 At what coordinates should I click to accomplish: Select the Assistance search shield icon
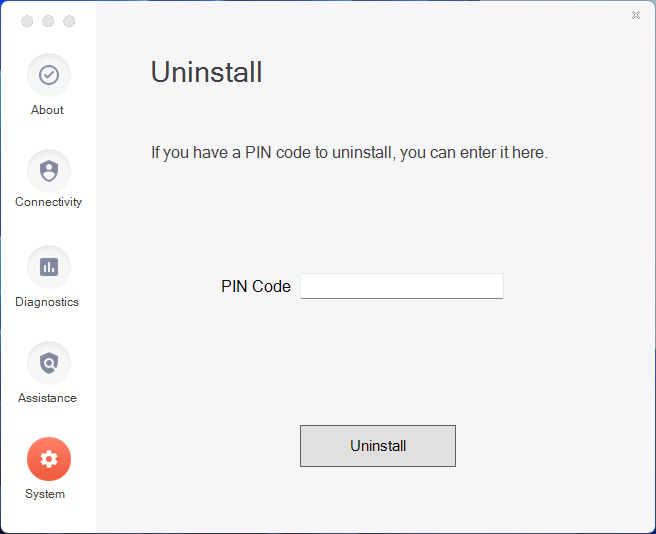[x=49, y=363]
